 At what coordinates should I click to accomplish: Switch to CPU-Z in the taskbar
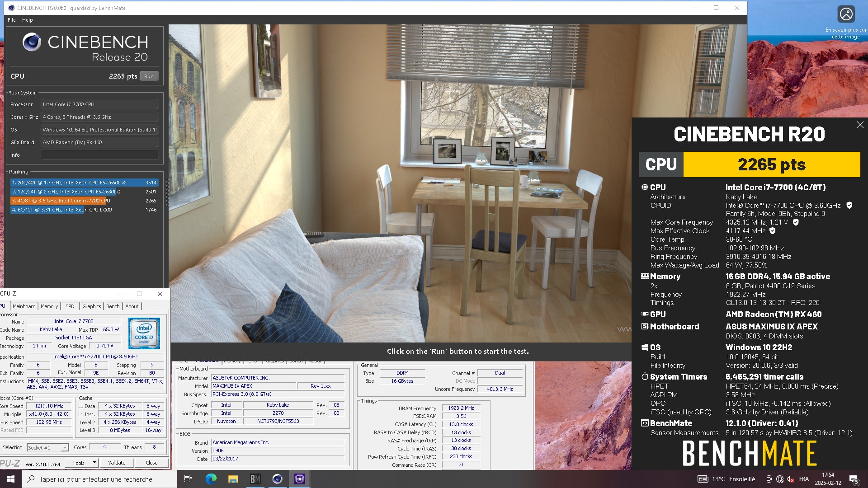tap(299, 479)
